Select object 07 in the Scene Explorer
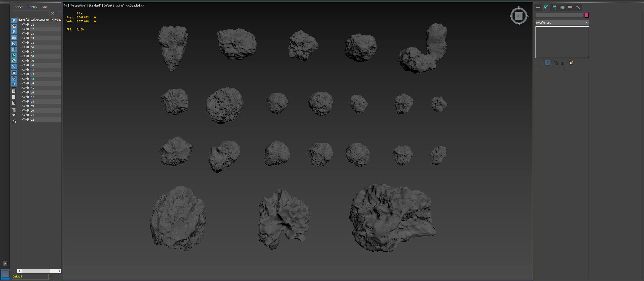Image resolution: width=644 pixels, height=281 pixels. tap(32, 52)
